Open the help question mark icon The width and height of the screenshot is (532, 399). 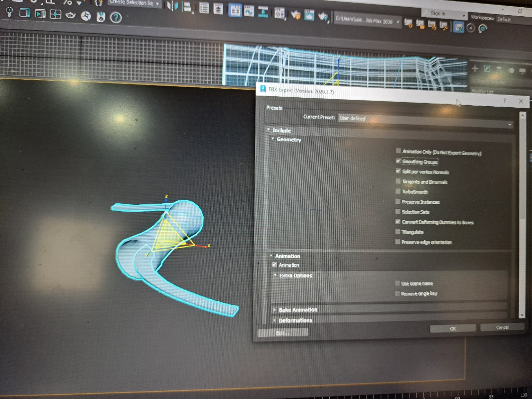point(116,17)
